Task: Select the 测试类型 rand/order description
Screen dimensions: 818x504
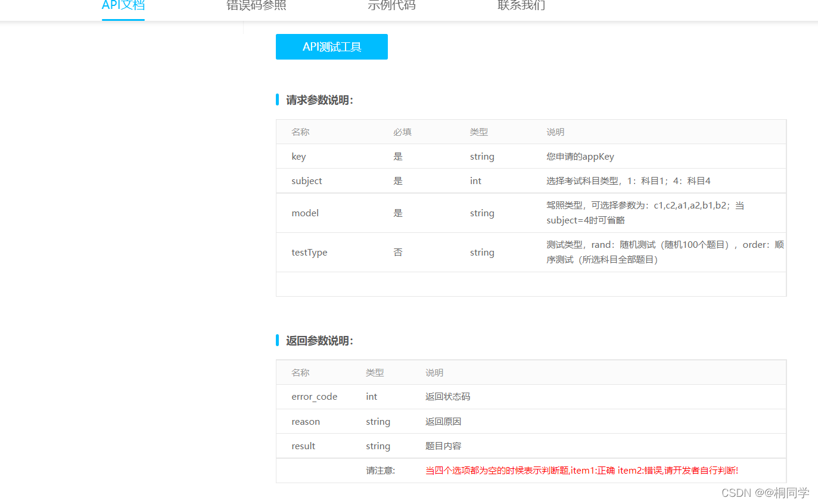Action: [665, 252]
